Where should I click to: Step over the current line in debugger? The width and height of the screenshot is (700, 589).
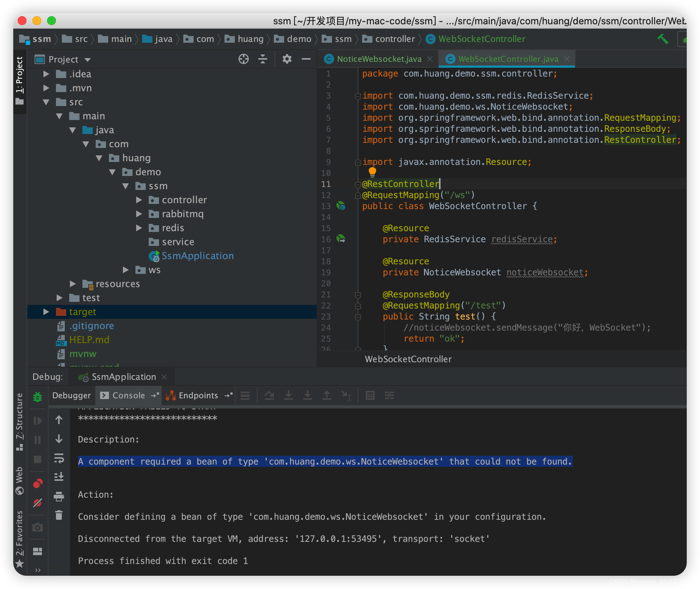(x=270, y=395)
